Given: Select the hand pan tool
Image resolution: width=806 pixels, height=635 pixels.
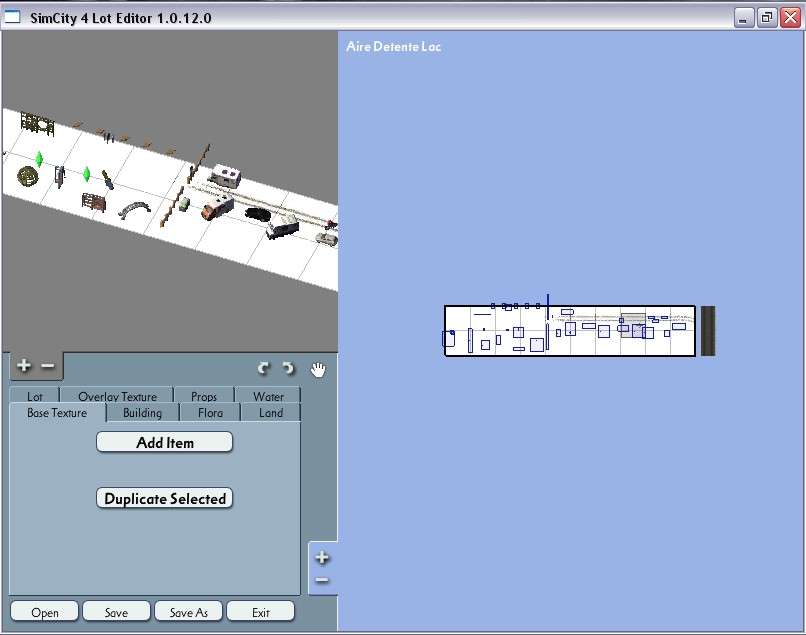Looking at the screenshot, I should pos(318,369).
